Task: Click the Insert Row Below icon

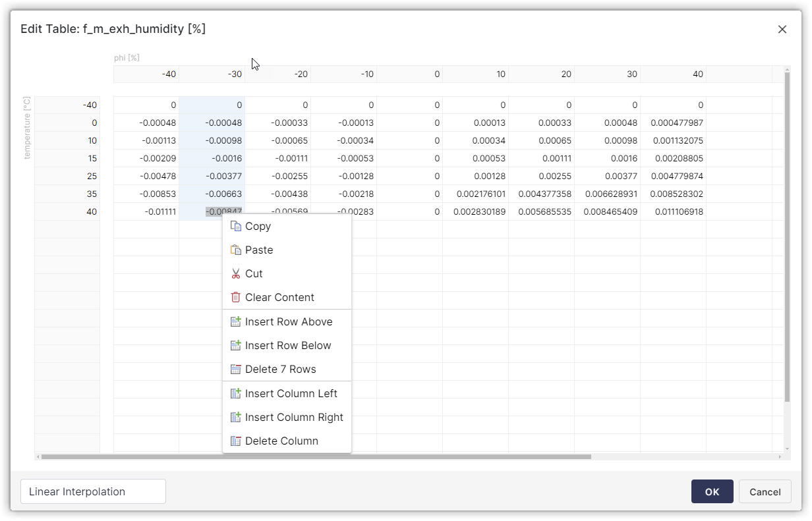Action: (236, 345)
